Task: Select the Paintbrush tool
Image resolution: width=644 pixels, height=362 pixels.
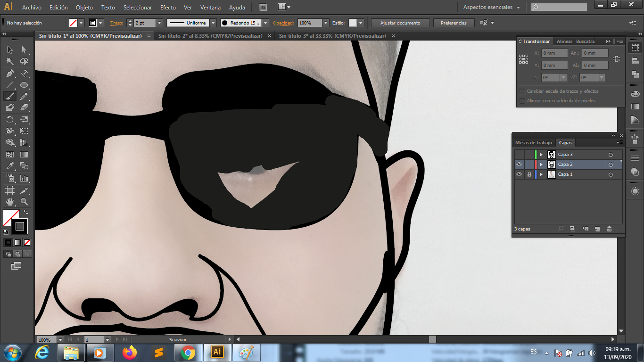Action: point(10,96)
